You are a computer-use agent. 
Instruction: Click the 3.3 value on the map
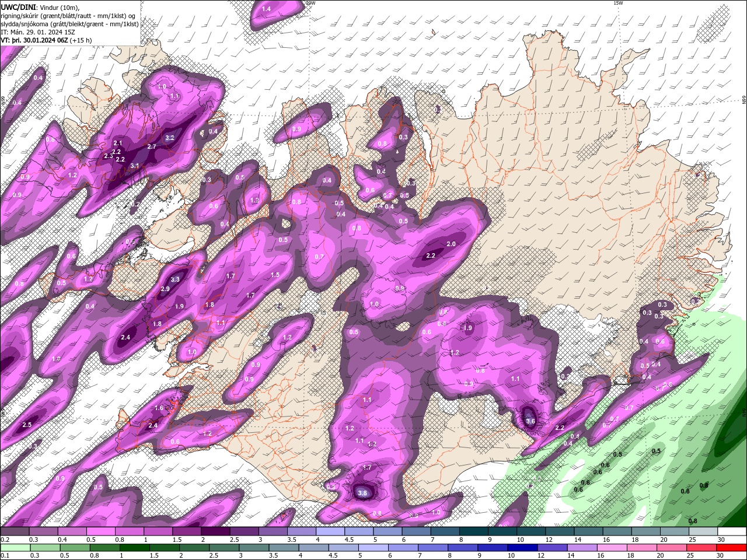tap(175, 280)
